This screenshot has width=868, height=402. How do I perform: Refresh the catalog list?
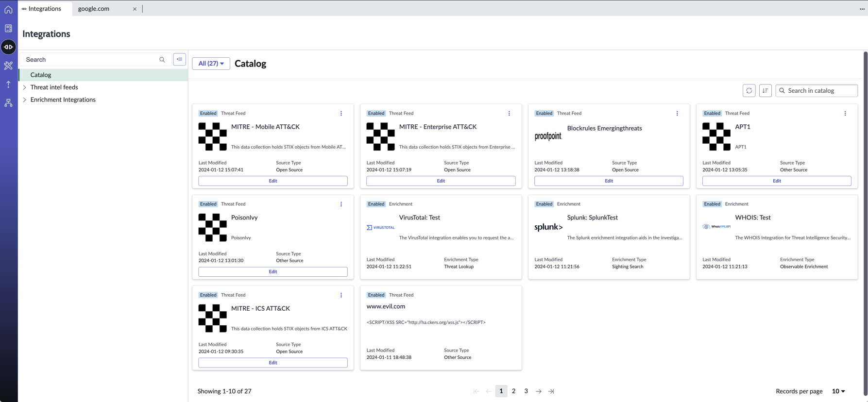pyautogui.click(x=749, y=91)
